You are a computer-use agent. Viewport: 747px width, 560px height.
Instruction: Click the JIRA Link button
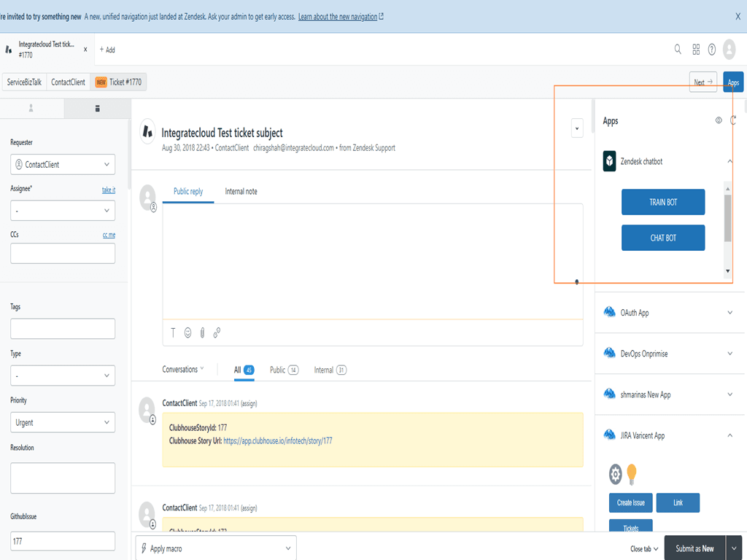(x=678, y=503)
